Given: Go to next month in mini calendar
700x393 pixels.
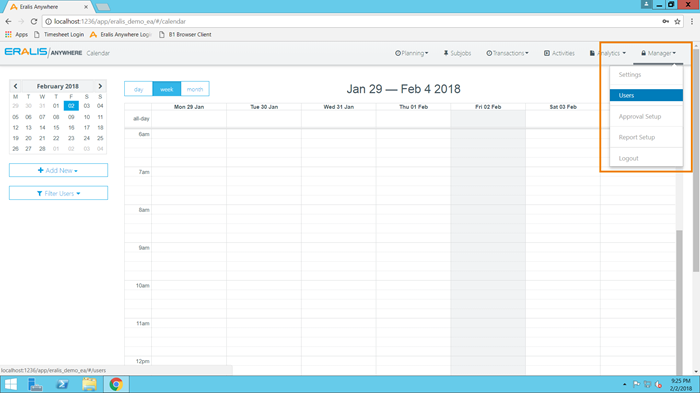Looking at the screenshot, I should pos(100,86).
